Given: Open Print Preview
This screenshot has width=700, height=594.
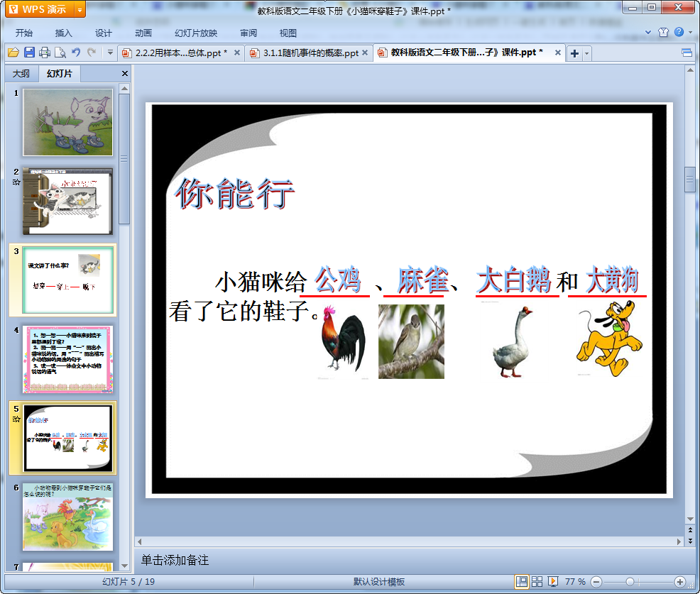Looking at the screenshot, I should 60,53.
